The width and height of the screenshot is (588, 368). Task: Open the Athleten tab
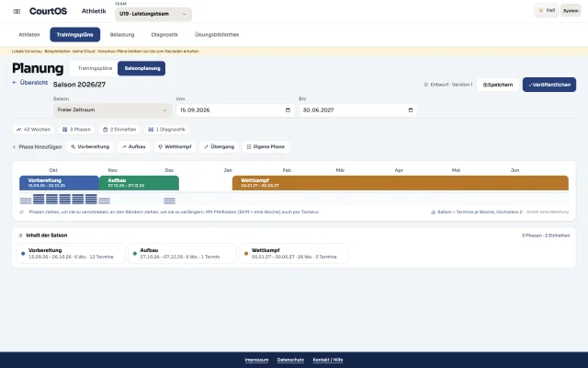pos(29,35)
